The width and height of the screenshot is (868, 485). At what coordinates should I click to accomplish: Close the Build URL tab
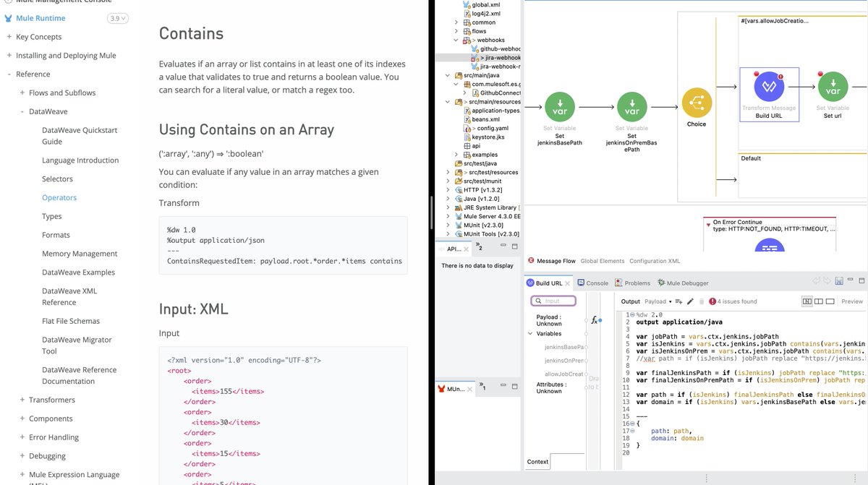click(x=568, y=283)
